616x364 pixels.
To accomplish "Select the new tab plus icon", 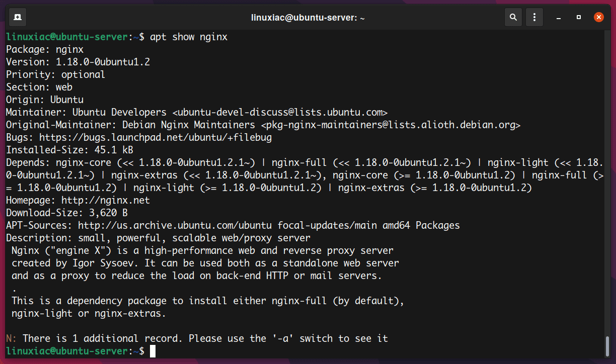I will click(17, 17).
